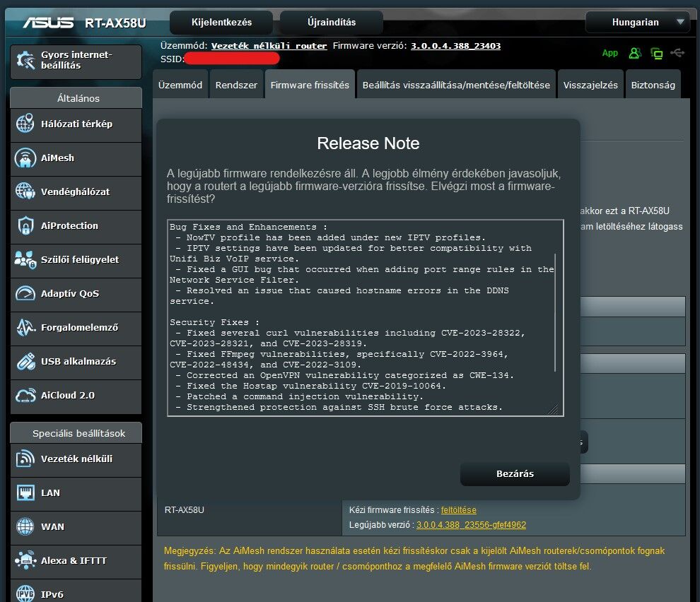Click the Hálózati térkép menu label
700x602 pixels.
76,124
